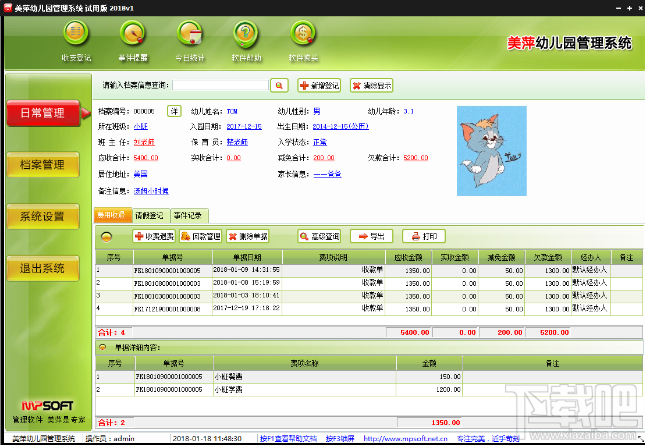The width and height of the screenshot is (645, 445).
Task: Select 退出系统 in the sidebar
Action: 43,269
